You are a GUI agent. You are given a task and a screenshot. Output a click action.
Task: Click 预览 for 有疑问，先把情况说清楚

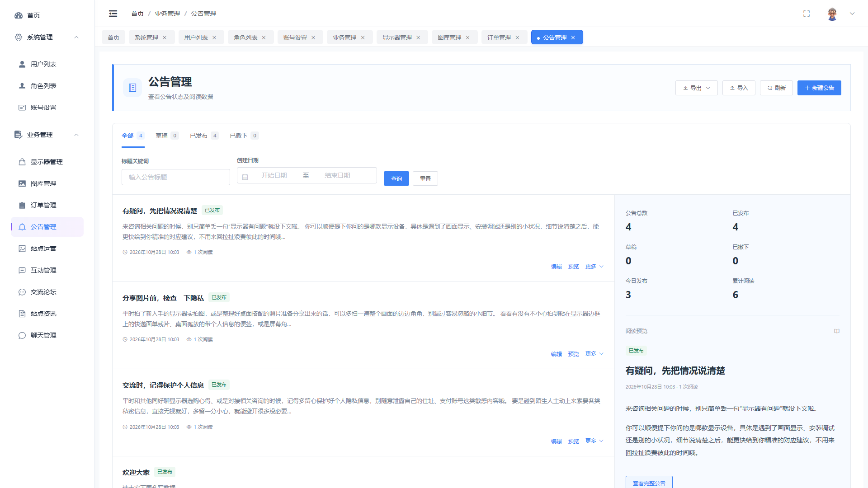pos(574,267)
